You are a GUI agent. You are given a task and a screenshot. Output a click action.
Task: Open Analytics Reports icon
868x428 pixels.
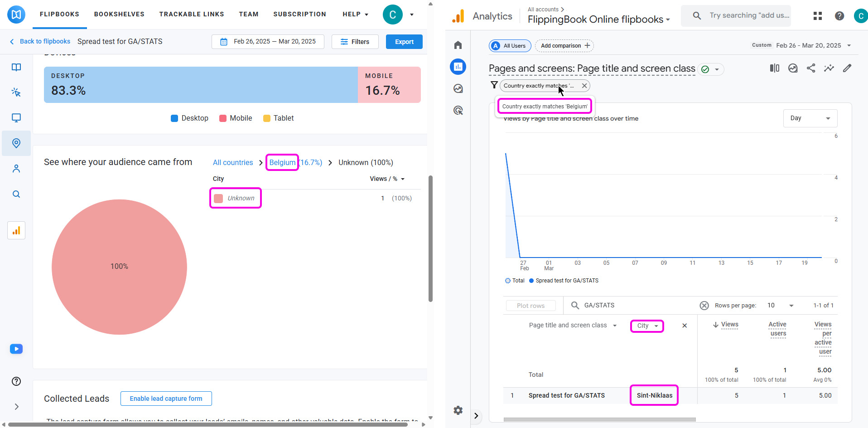tap(458, 67)
